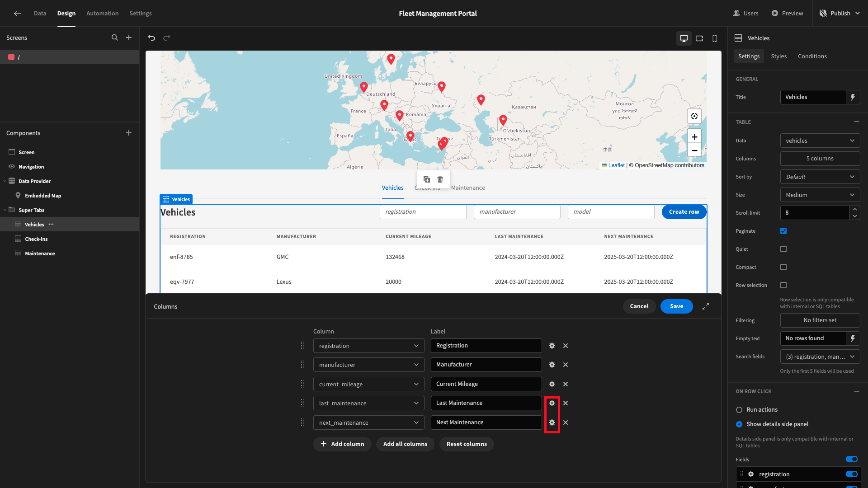
Task: Switch to the Automation tab
Action: [x=103, y=14]
